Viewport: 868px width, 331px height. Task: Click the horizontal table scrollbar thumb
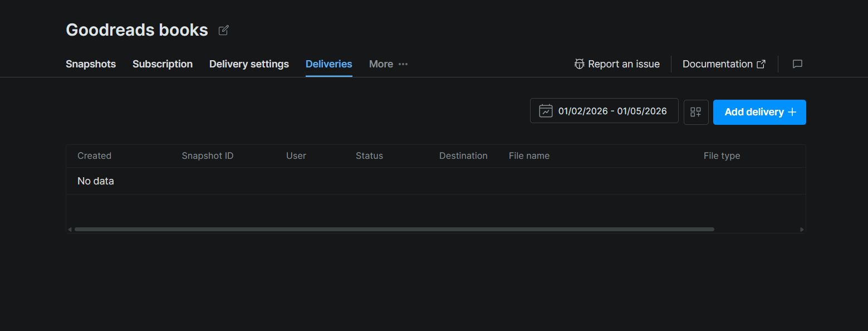[394, 229]
